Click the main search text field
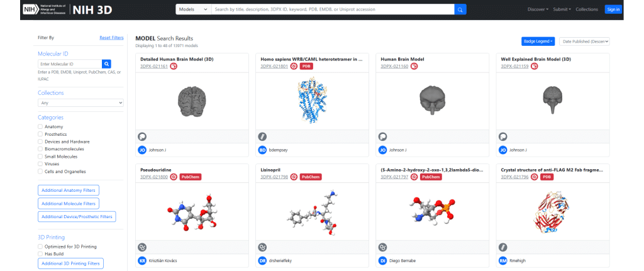This screenshot has height=271, width=644. [x=333, y=9]
